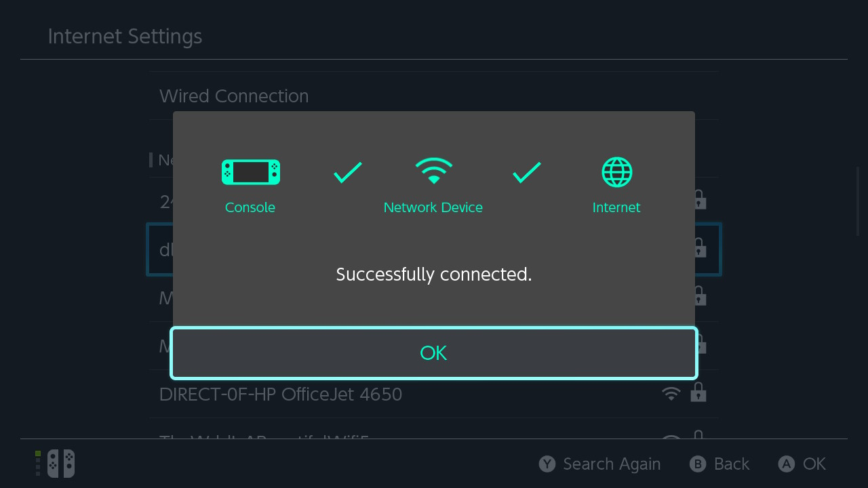Click the checkmark between Network Device and Internet
This screenshot has height=488, width=868.
(x=527, y=172)
